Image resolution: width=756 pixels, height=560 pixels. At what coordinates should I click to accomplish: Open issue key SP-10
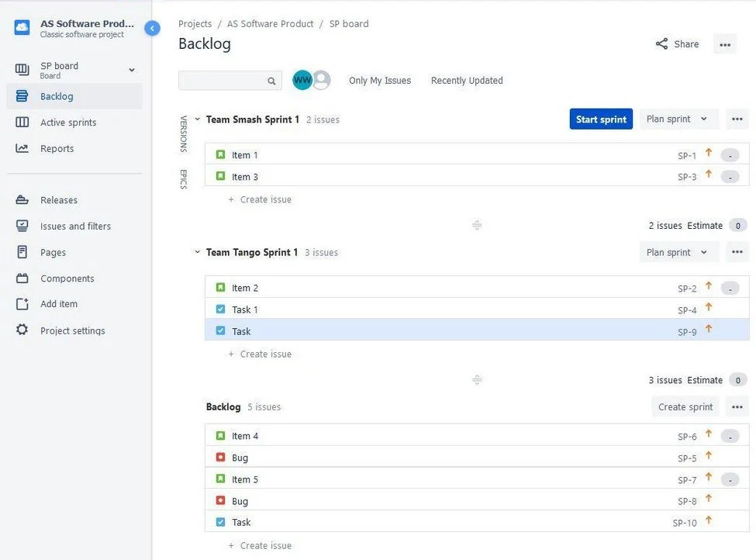tap(685, 523)
